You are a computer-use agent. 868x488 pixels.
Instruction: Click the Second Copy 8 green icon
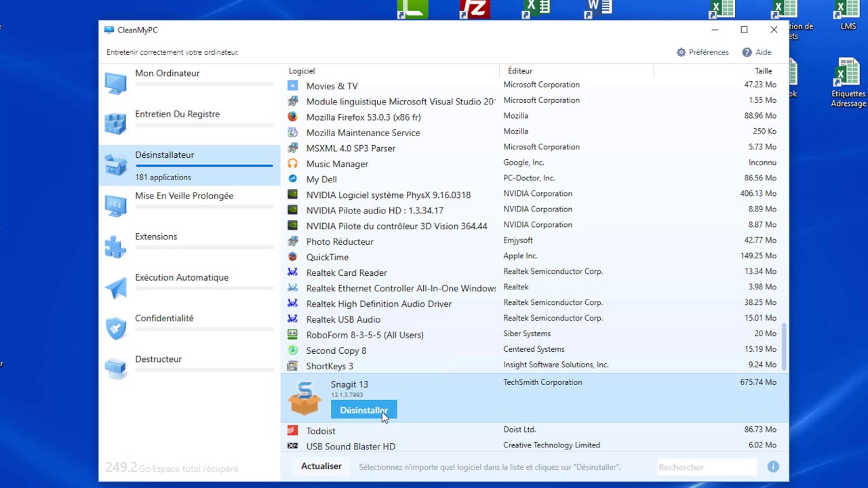(x=292, y=350)
